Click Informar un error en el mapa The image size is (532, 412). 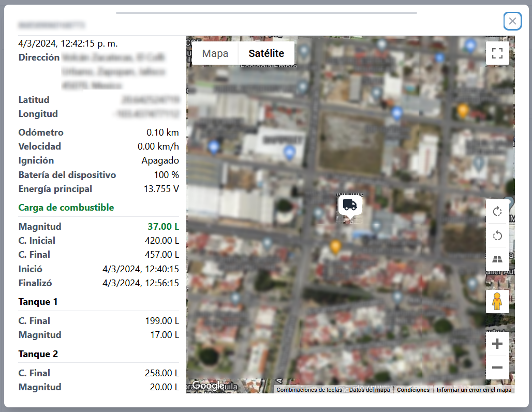pyautogui.click(x=474, y=390)
